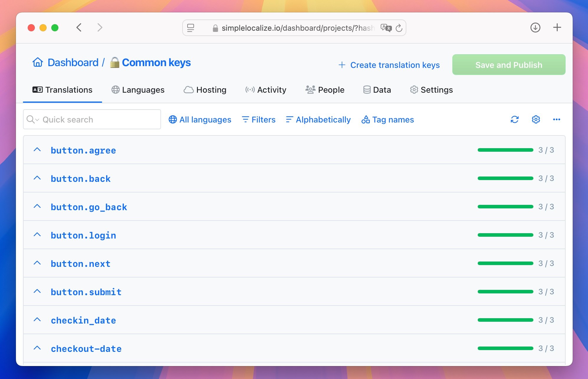Open the three-dots more options menu
The image size is (588, 379).
[x=556, y=120]
